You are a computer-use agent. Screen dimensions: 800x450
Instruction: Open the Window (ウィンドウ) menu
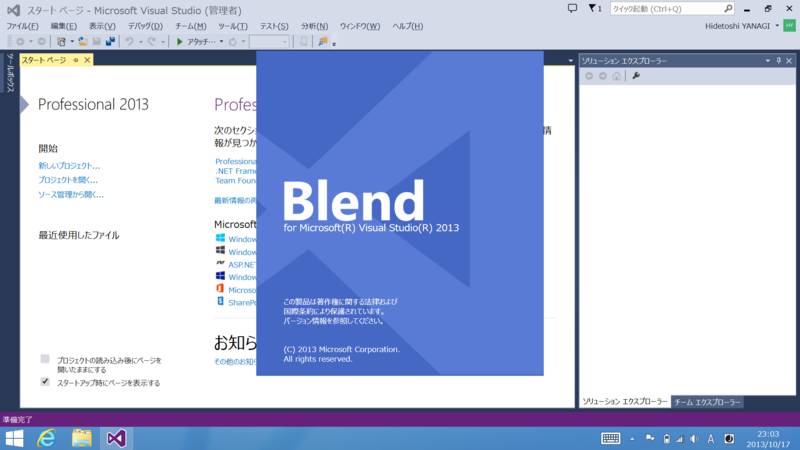point(360,26)
